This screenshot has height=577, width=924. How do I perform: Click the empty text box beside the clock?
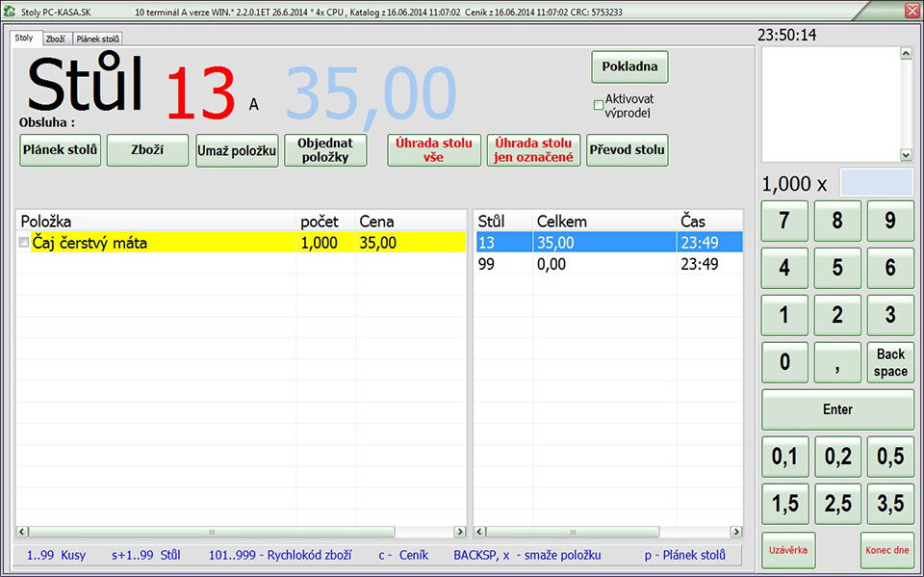[x=831, y=104]
